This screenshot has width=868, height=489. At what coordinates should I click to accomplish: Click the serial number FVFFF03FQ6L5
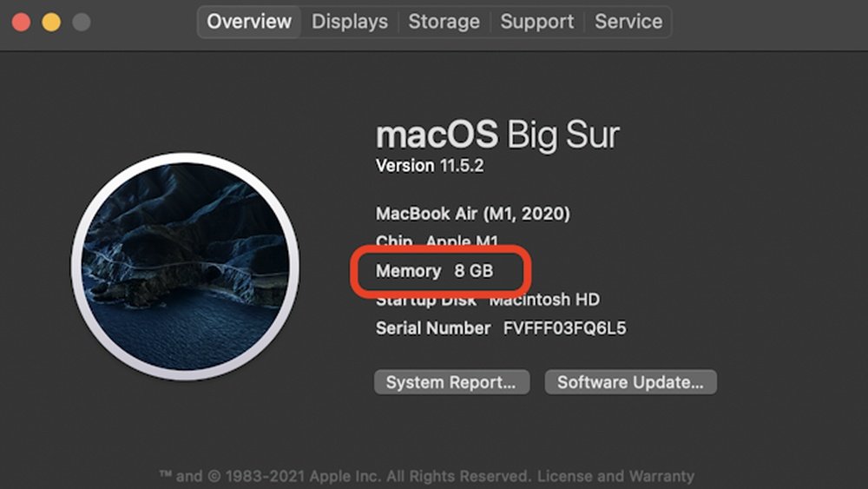coord(564,328)
